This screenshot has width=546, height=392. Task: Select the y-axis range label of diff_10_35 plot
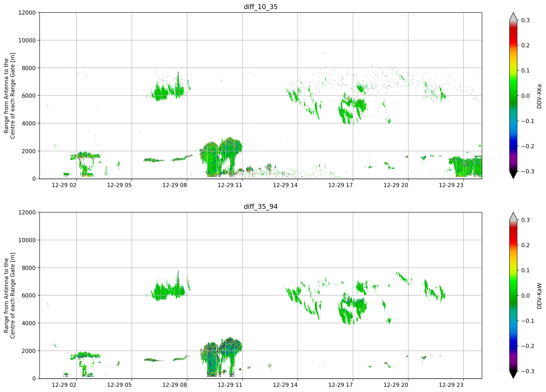pos(9,96)
